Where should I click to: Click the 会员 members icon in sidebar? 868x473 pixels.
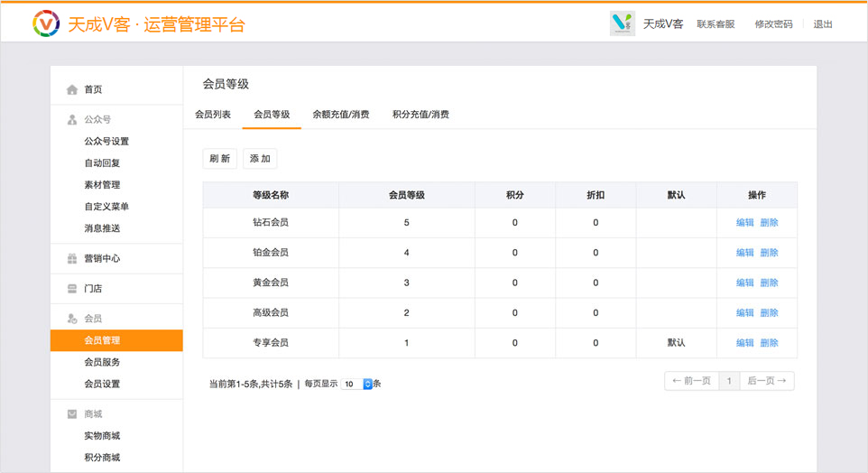72,319
